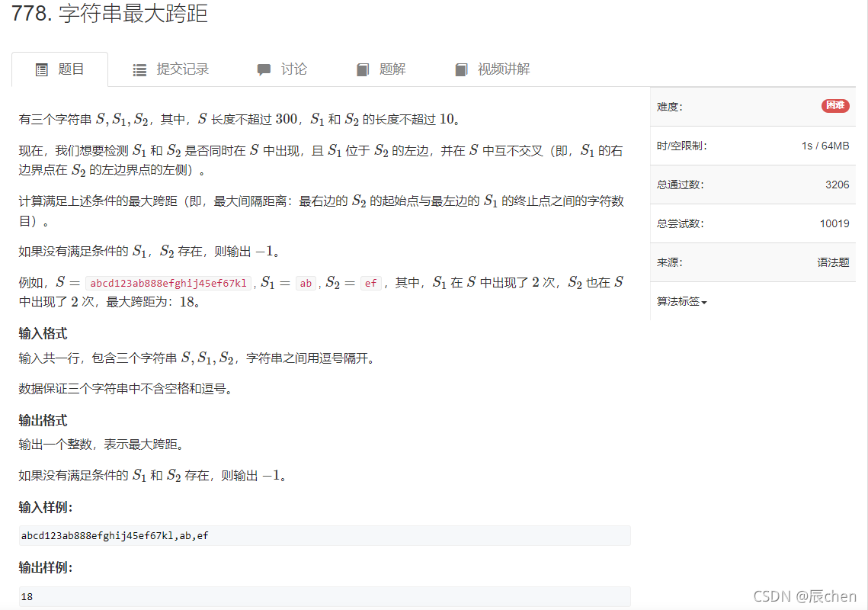Screen dimensions: 868x610
Task: Click the book icon next to 题解
Action: [x=362, y=69]
